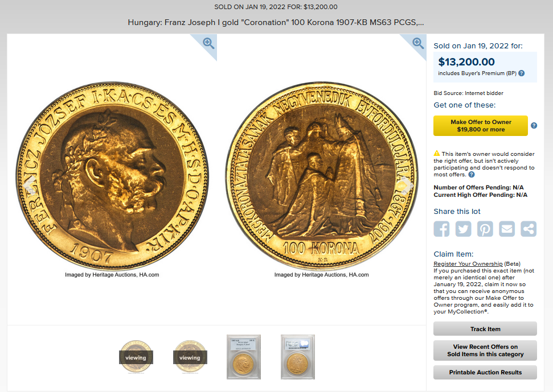Click the Track Item button
Image resolution: width=553 pixels, height=392 pixels.
pyautogui.click(x=485, y=329)
